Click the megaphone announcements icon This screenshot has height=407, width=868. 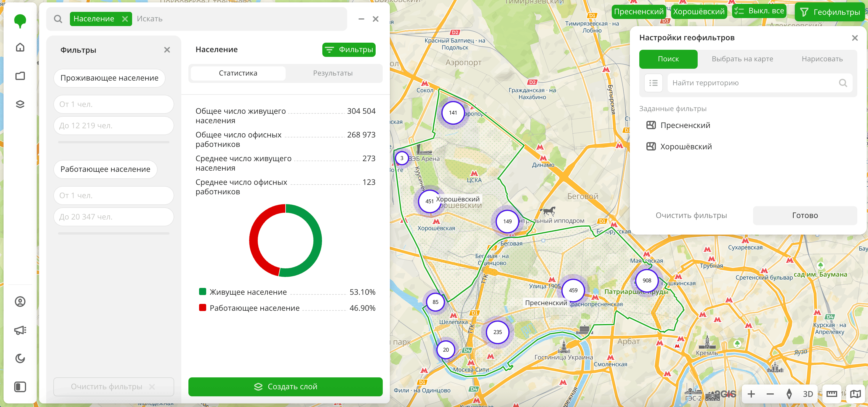(x=20, y=330)
